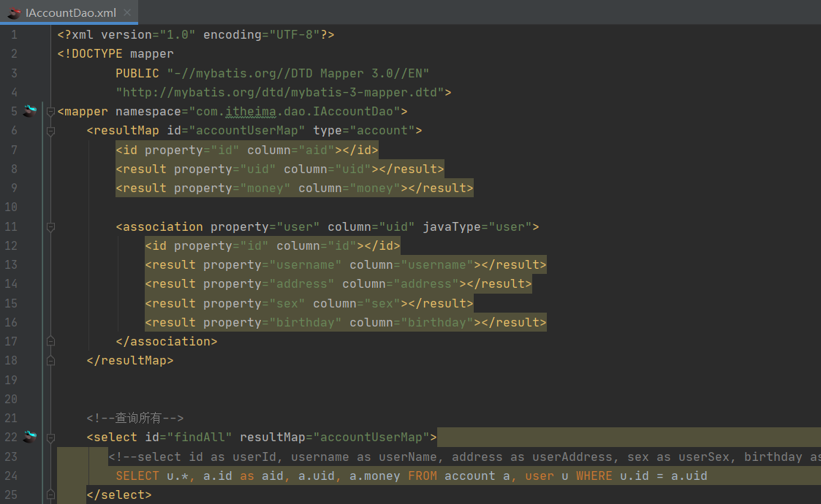Click the closing </select> tag
Screen dimensions: 821x504
coord(119,495)
